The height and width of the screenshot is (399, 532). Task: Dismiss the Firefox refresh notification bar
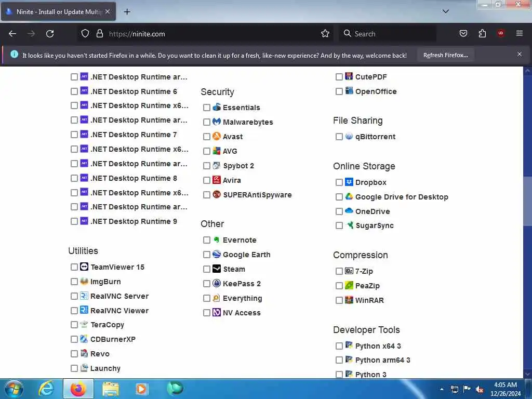click(x=520, y=54)
